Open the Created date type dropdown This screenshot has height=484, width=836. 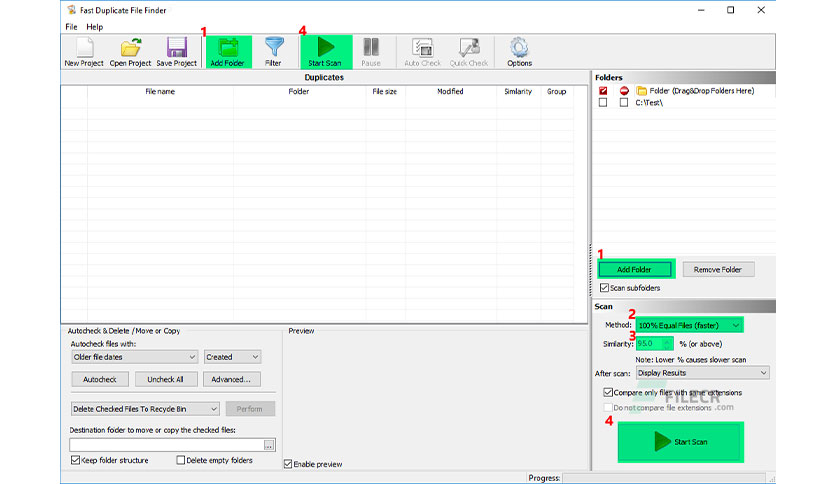pyautogui.click(x=232, y=357)
